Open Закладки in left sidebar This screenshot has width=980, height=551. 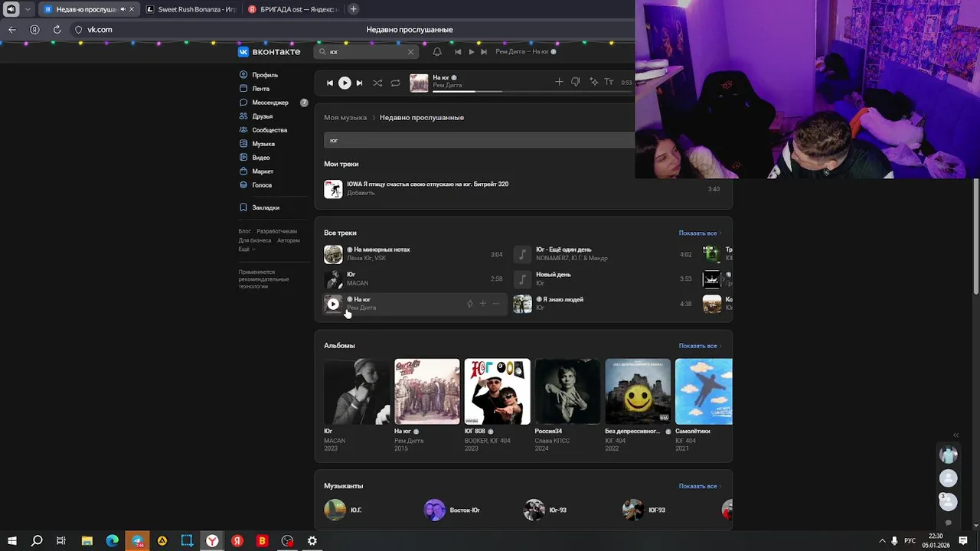[266, 207]
